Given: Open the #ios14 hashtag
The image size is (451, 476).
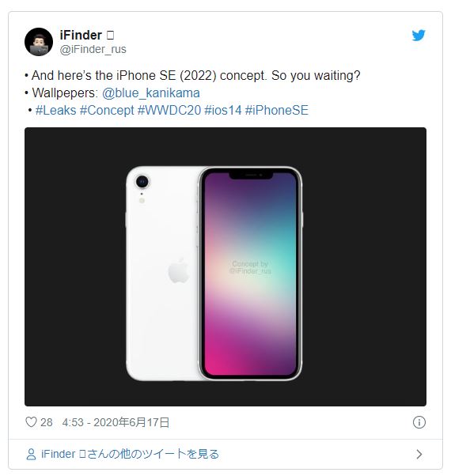Looking at the screenshot, I should [x=223, y=110].
